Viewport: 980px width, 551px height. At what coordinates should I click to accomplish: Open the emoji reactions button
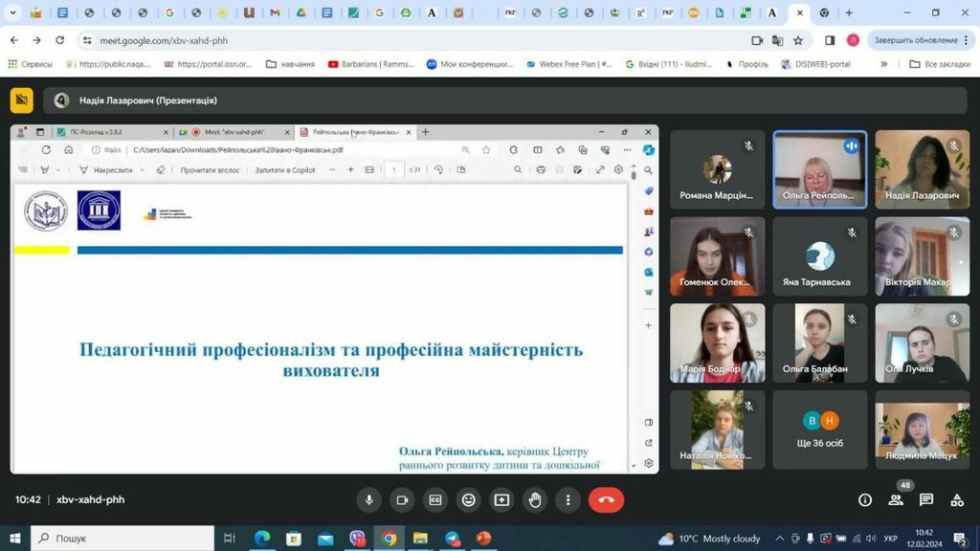coord(468,499)
